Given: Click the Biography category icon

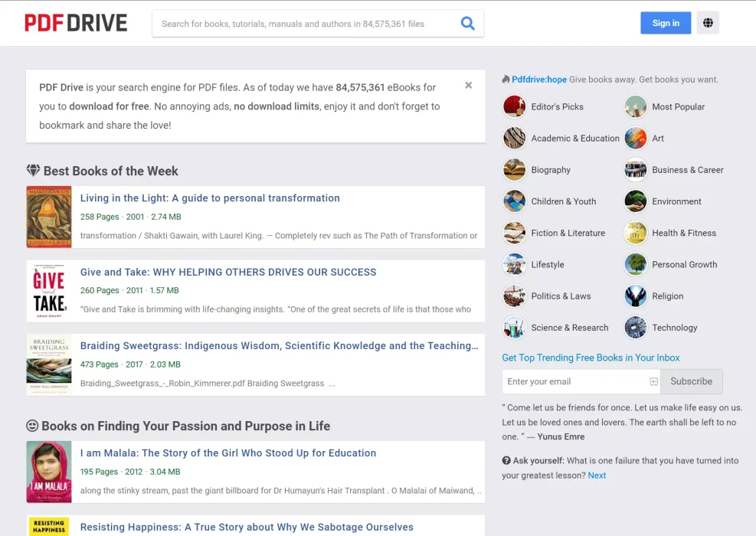Looking at the screenshot, I should point(515,170).
